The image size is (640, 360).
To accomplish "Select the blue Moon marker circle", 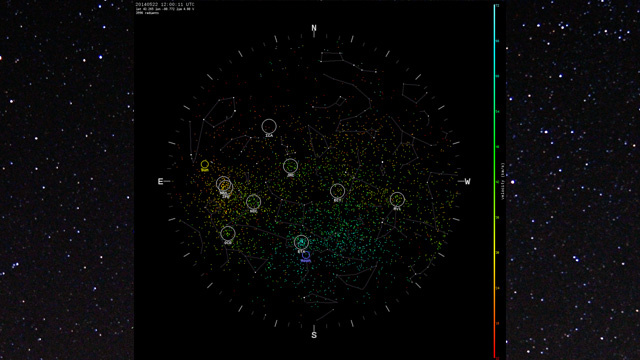I will [306, 256].
